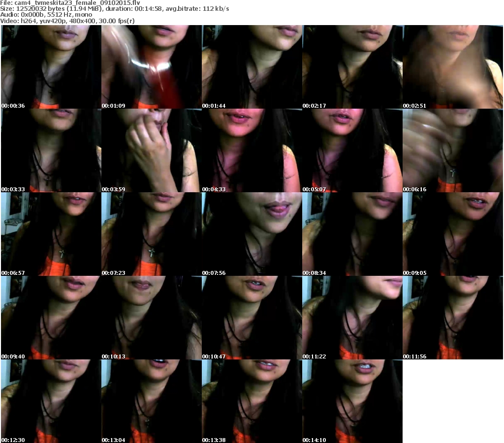This screenshot has width=504, height=443.
Task: Open the frame stamped 00:10:13
Action: [152, 318]
